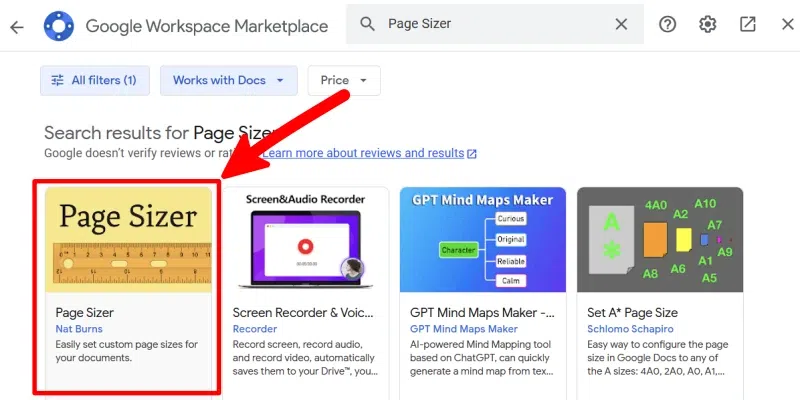800x400 pixels.
Task: Click 'AI-powered Mind Mapping tool' description
Action: click(482, 358)
